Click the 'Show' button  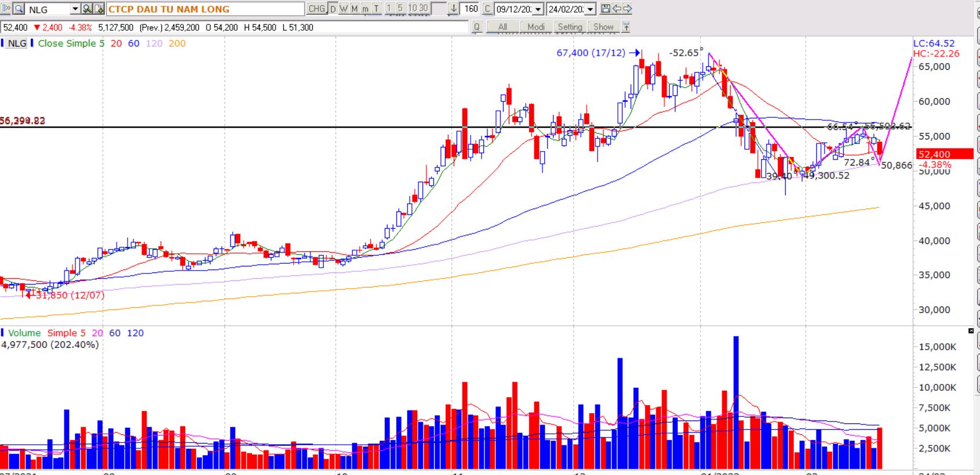[x=603, y=27]
